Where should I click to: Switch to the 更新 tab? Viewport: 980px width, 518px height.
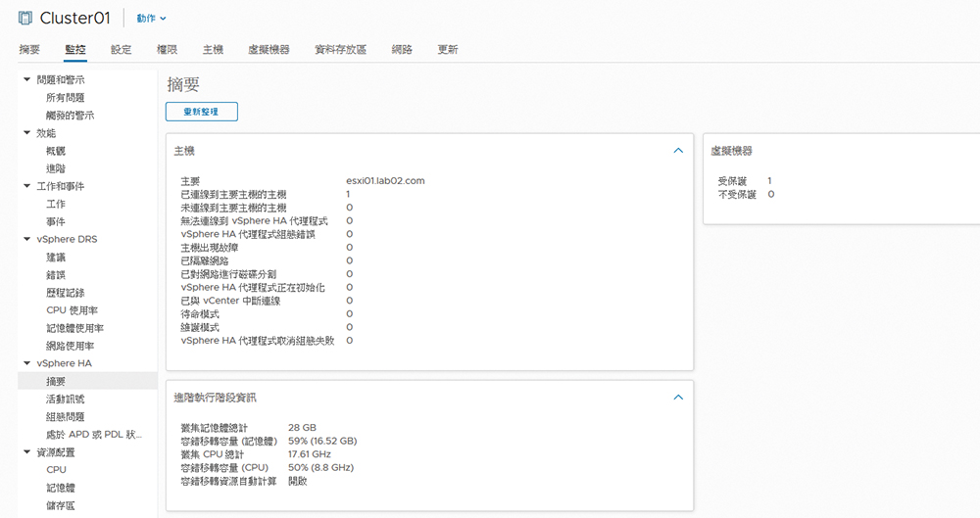click(448, 49)
